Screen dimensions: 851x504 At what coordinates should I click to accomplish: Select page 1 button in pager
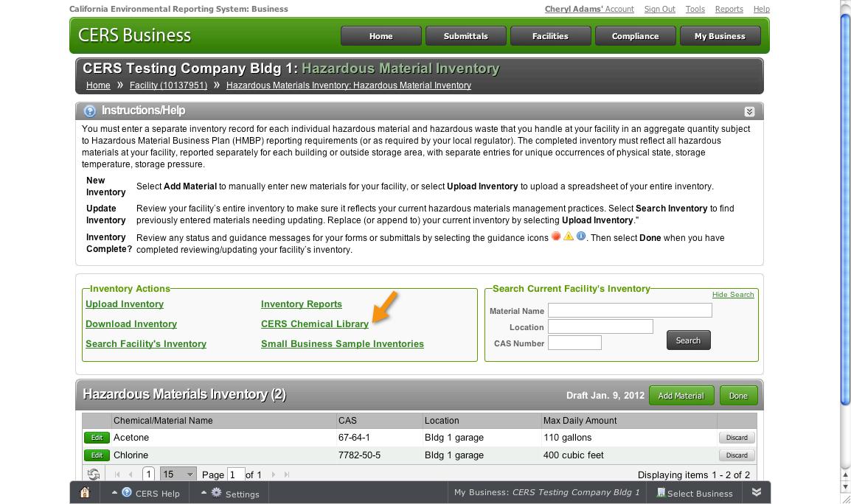pos(149,475)
